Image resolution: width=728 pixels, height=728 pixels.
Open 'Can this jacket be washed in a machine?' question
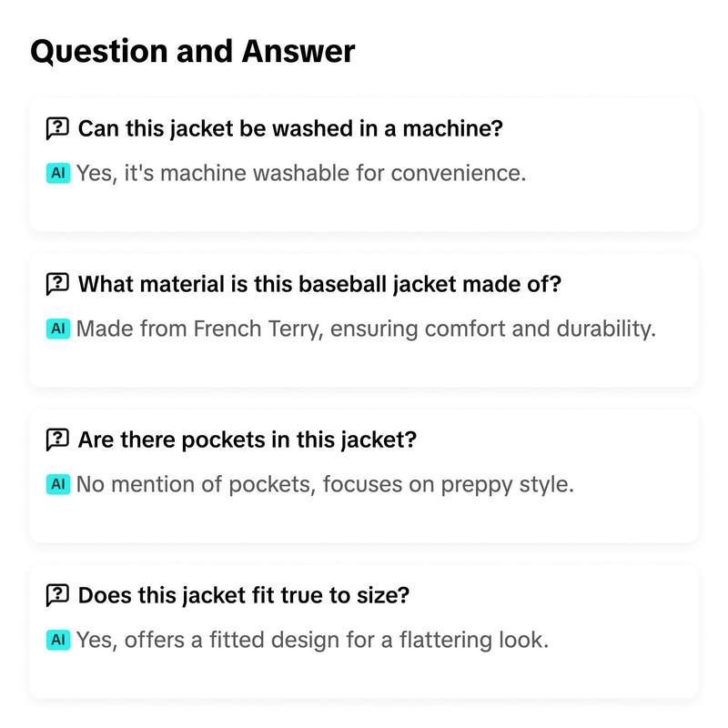pyautogui.click(x=290, y=128)
